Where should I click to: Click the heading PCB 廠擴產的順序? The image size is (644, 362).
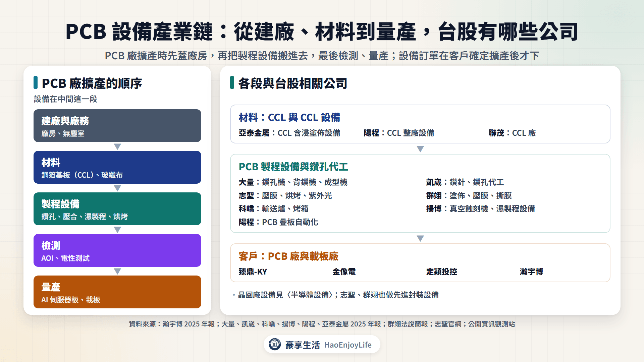pyautogui.click(x=92, y=83)
